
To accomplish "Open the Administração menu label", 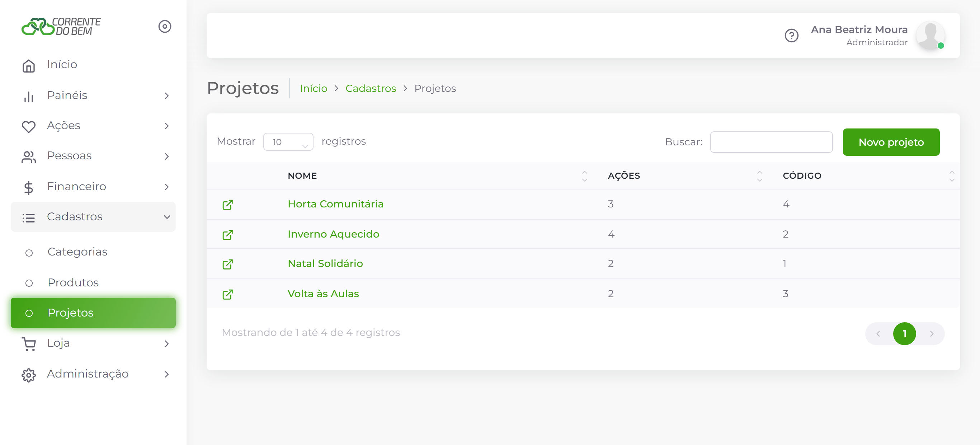I will [x=88, y=374].
